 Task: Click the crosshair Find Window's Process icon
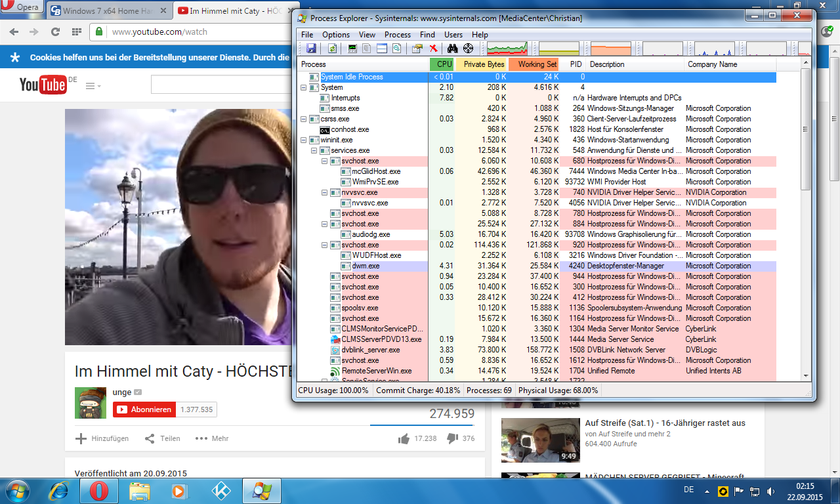[468, 49]
